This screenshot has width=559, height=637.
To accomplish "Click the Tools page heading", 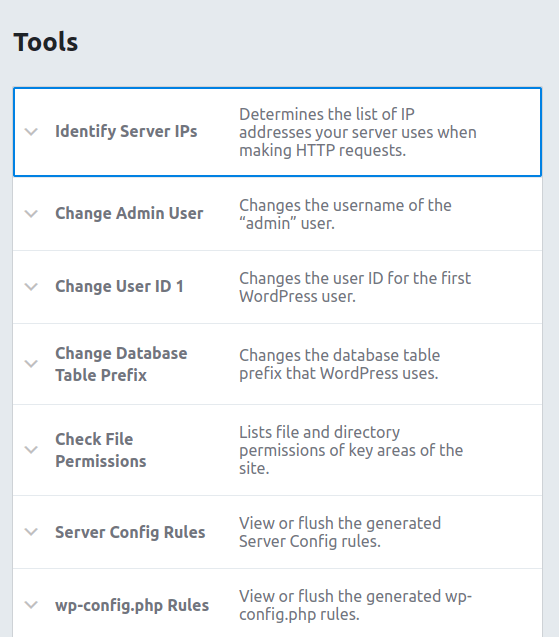I will [46, 42].
